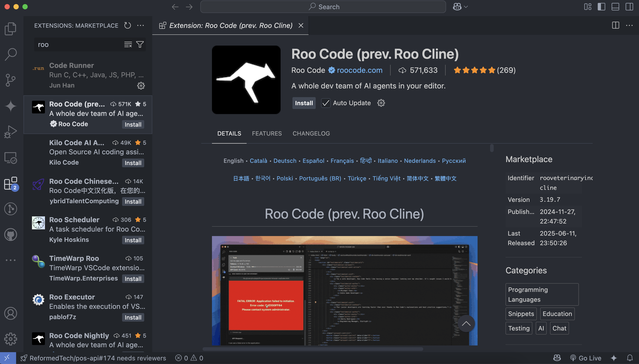Viewport: 639px width, 364px height.
Task: Open the roocode.com publisher link
Action: (x=360, y=70)
